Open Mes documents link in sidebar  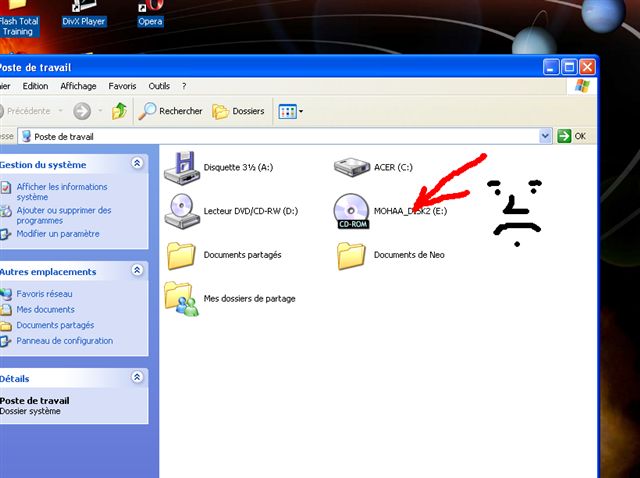(45, 309)
